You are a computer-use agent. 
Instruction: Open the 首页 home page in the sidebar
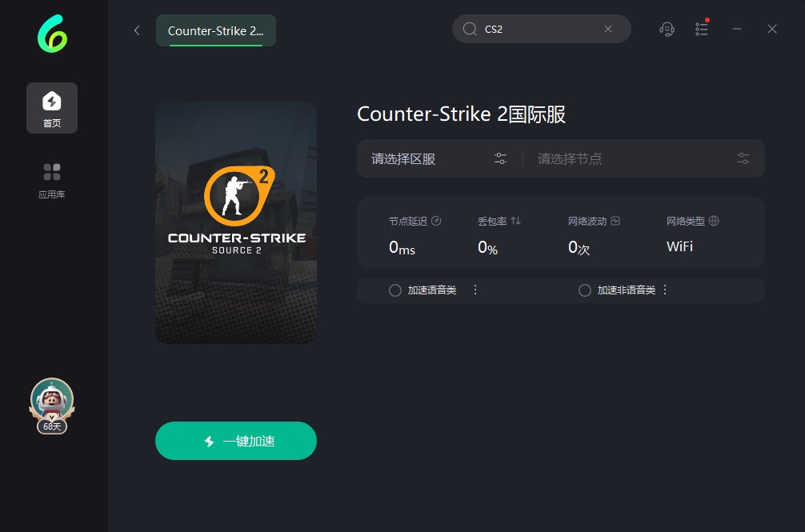[x=52, y=108]
